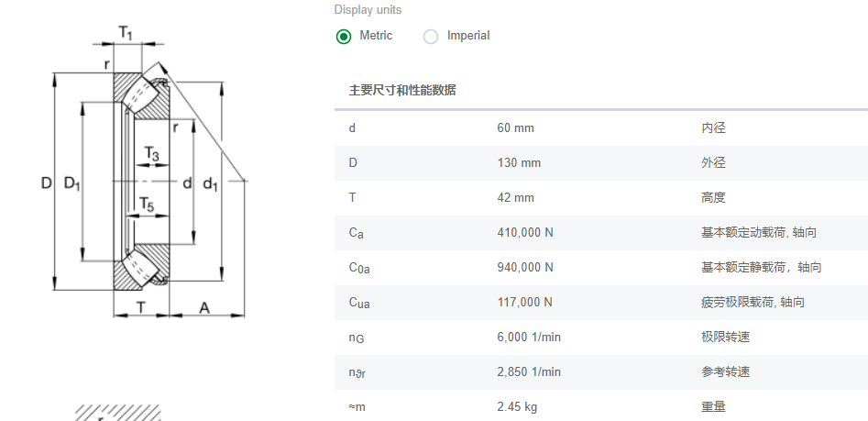Click the 'Display units' label
The image size is (868, 421).
pos(368,10)
